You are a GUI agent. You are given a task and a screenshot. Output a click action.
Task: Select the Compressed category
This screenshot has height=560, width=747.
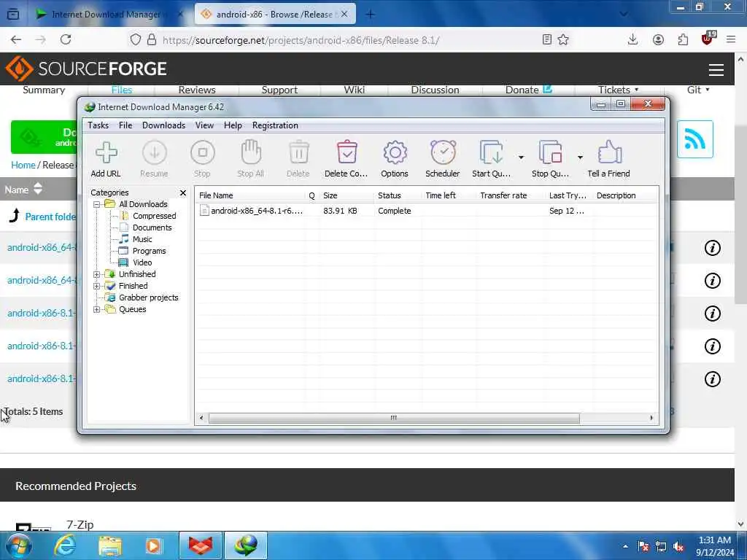tap(154, 216)
